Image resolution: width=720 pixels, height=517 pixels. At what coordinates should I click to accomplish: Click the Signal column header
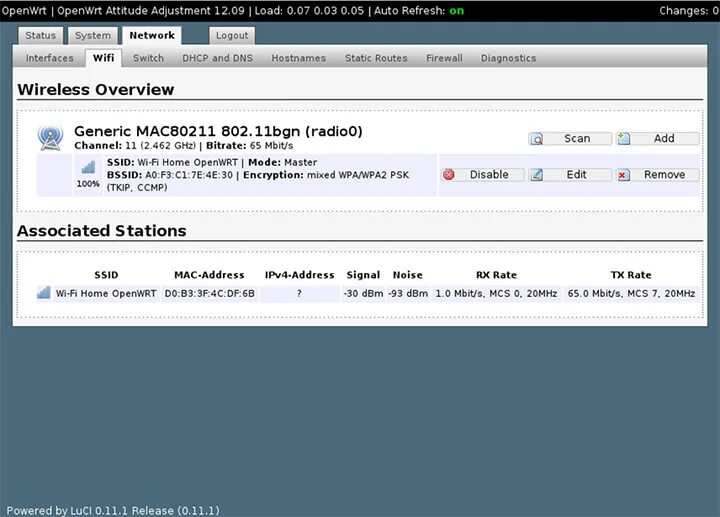(x=363, y=275)
